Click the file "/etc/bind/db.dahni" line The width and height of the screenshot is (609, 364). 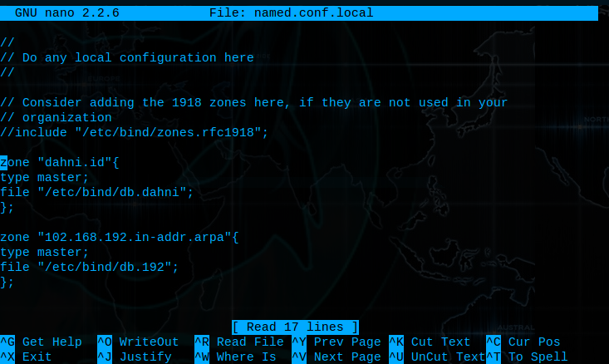(x=96, y=192)
